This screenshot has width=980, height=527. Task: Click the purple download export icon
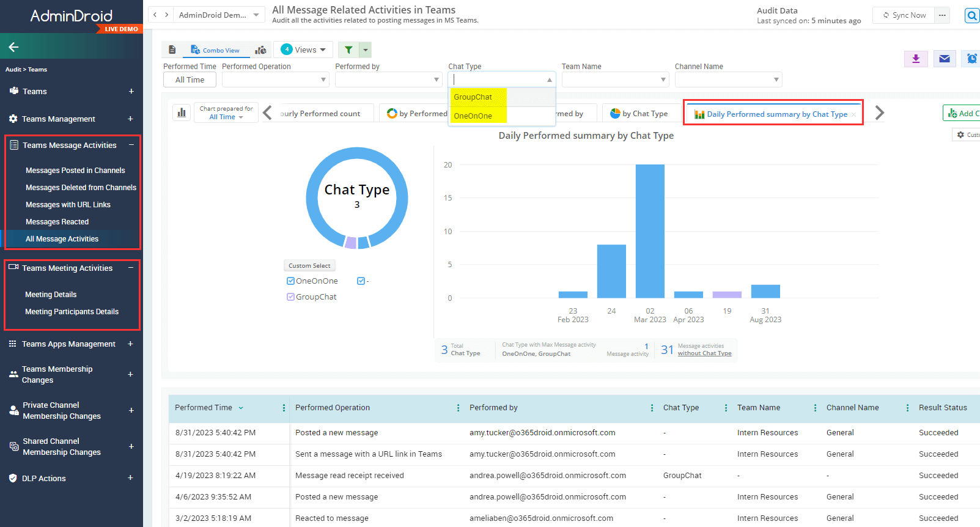click(x=916, y=59)
